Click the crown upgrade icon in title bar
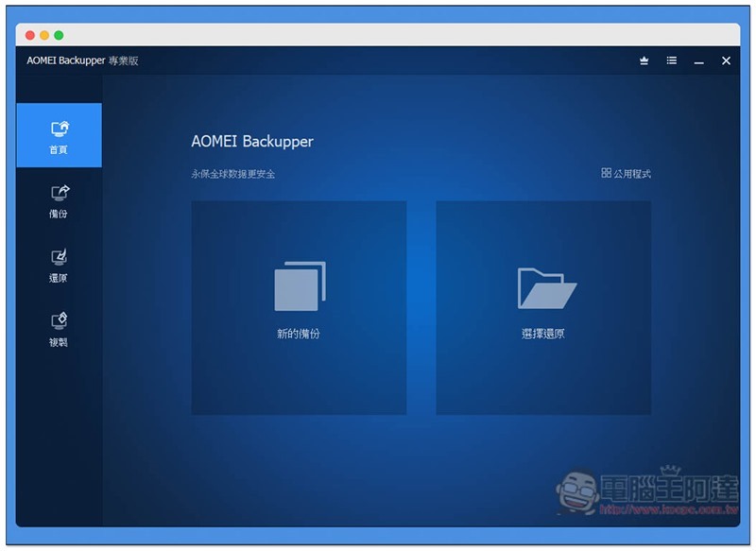The image size is (756, 551). [x=644, y=60]
